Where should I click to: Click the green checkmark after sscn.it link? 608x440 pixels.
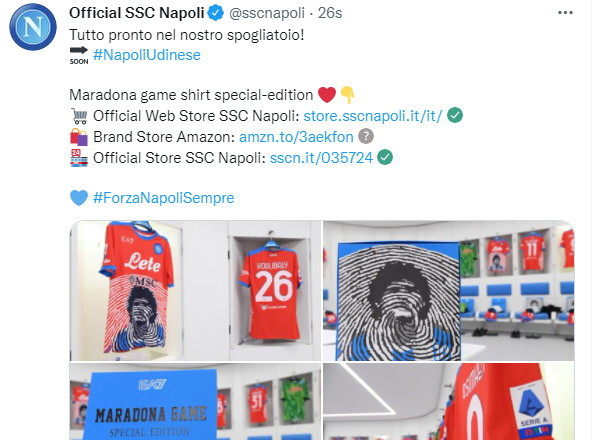click(385, 157)
